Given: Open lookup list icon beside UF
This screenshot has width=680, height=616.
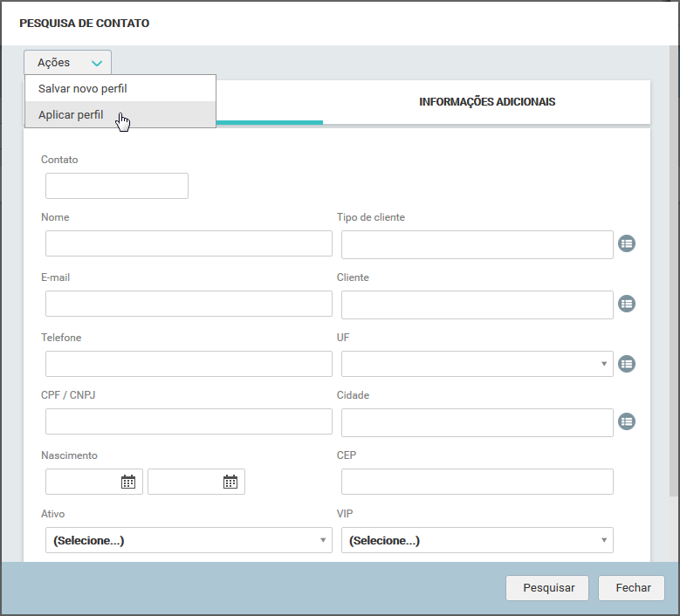Looking at the screenshot, I should click(627, 364).
